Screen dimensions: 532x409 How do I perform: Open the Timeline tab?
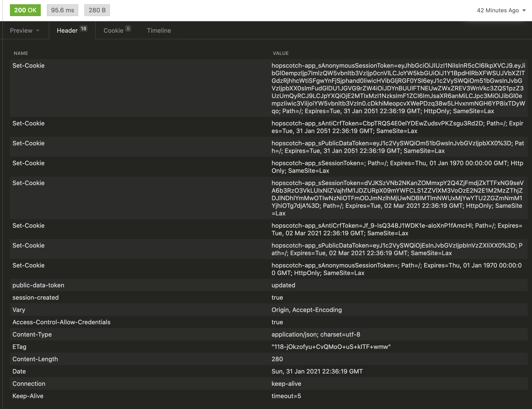pos(158,31)
